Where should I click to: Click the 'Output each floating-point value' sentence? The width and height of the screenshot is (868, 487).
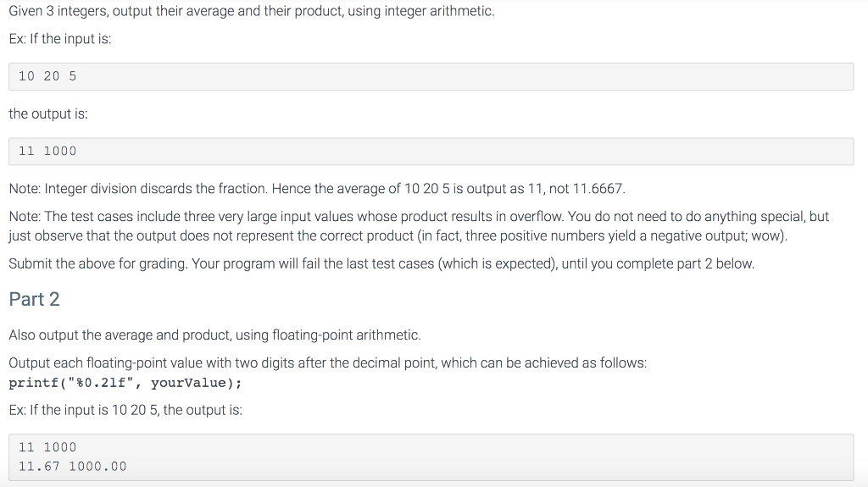tap(328, 363)
